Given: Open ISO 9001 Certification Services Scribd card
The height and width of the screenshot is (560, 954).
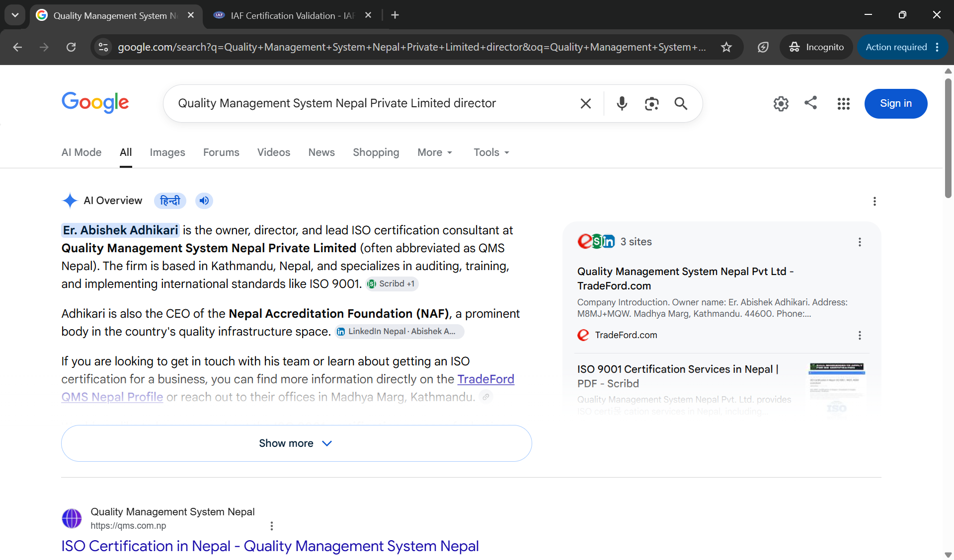Looking at the screenshot, I should (678, 376).
